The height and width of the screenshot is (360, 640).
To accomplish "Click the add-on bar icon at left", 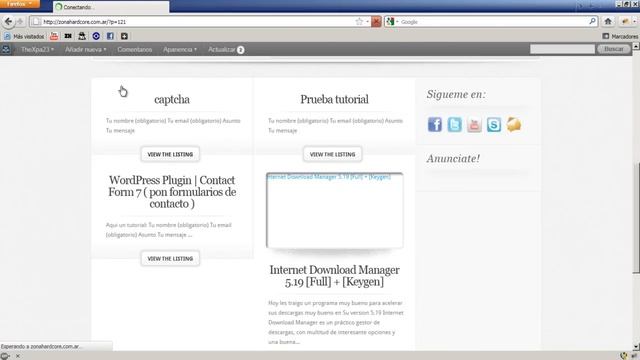I will pos(5,356).
